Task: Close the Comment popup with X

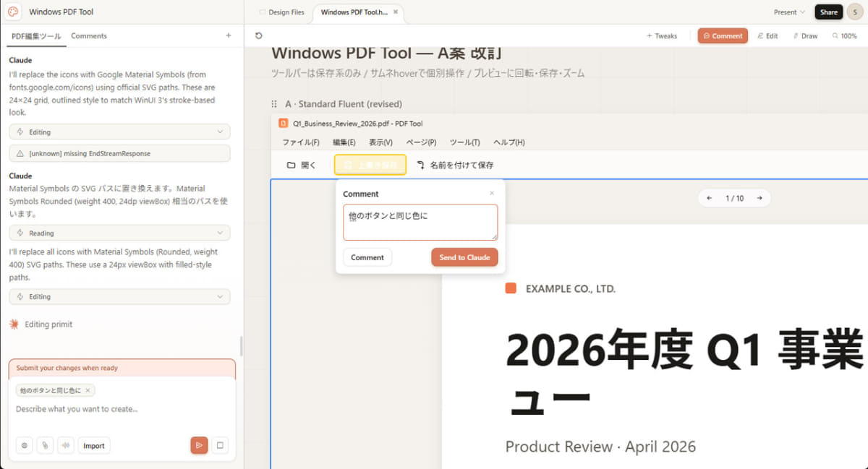Action: (492, 193)
